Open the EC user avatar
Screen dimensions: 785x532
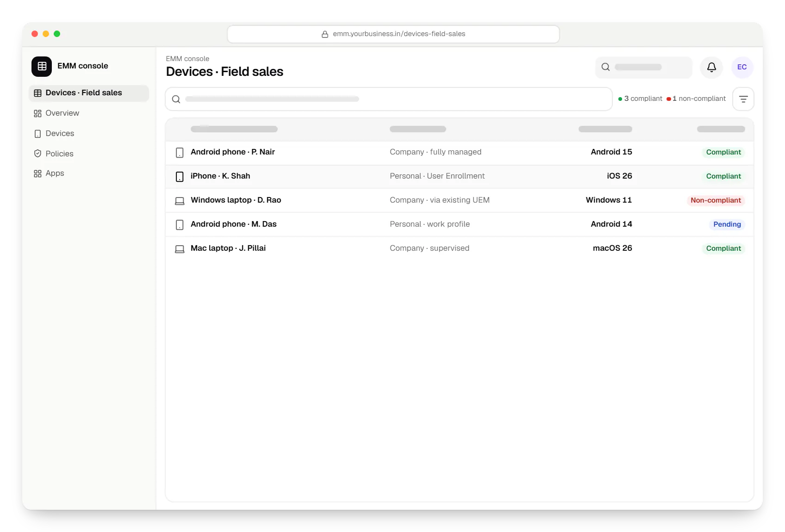[742, 67]
